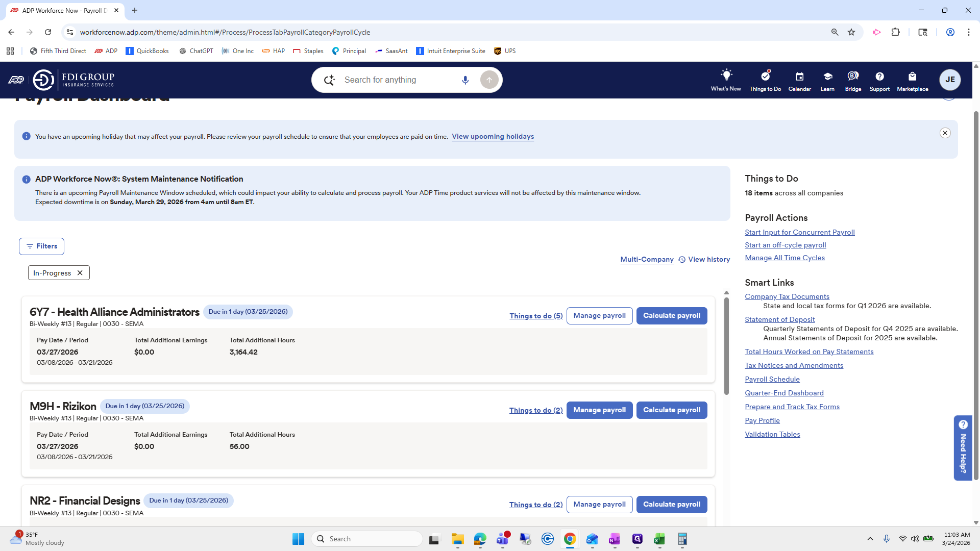Open the JE user profile menu
Viewport: 980px width, 551px height.
tap(950, 80)
